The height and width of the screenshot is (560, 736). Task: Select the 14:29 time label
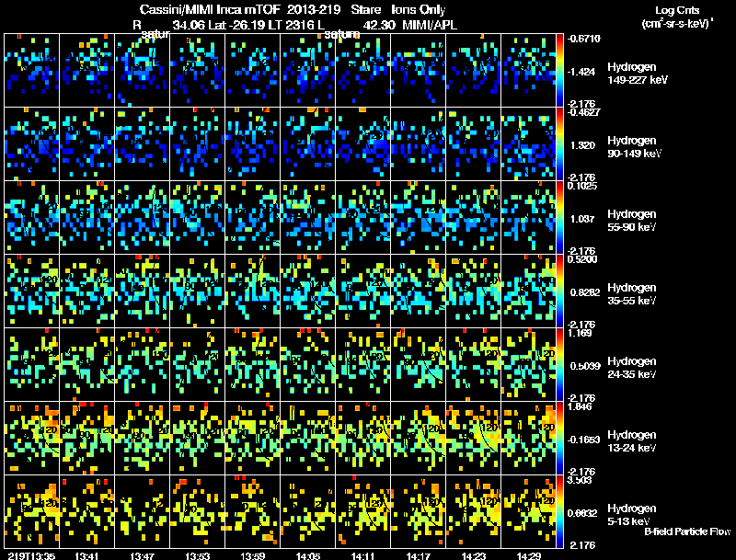(528, 555)
